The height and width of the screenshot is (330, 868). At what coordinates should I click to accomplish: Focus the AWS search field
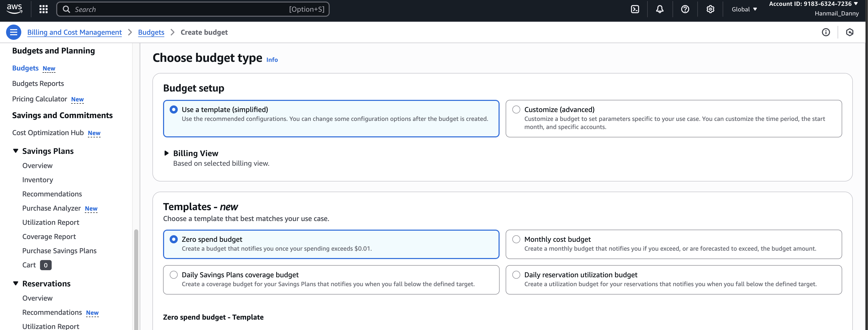point(179,9)
